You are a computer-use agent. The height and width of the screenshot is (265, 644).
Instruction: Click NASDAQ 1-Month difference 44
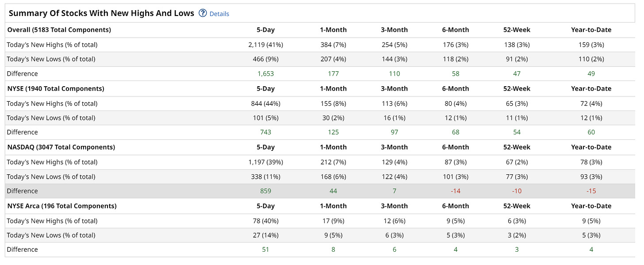pos(333,191)
